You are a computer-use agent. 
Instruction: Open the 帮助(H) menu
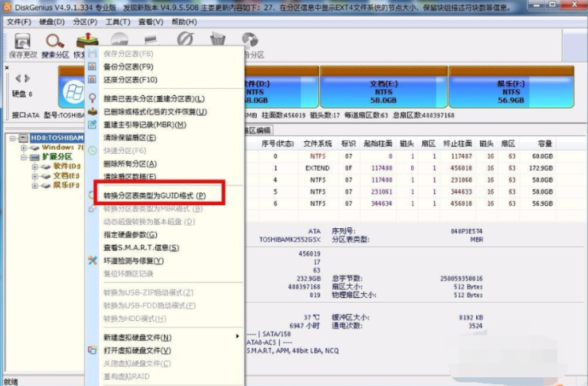click(184, 22)
